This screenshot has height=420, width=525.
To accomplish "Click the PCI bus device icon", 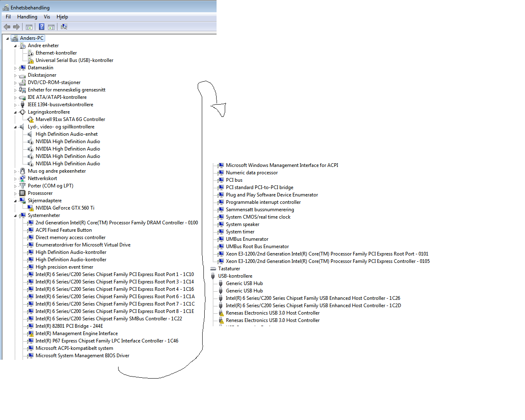I will (221, 180).
